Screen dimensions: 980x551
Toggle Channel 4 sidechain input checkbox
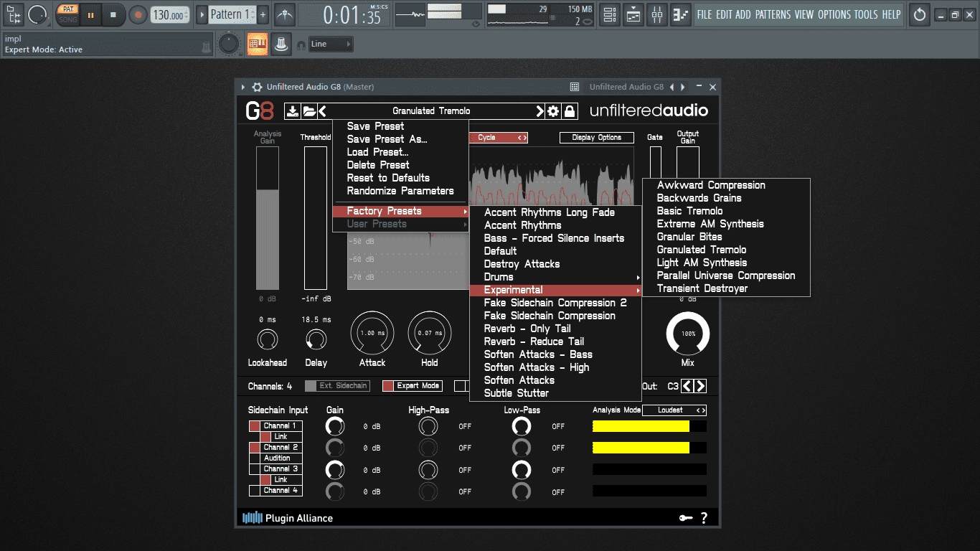pos(254,491)
